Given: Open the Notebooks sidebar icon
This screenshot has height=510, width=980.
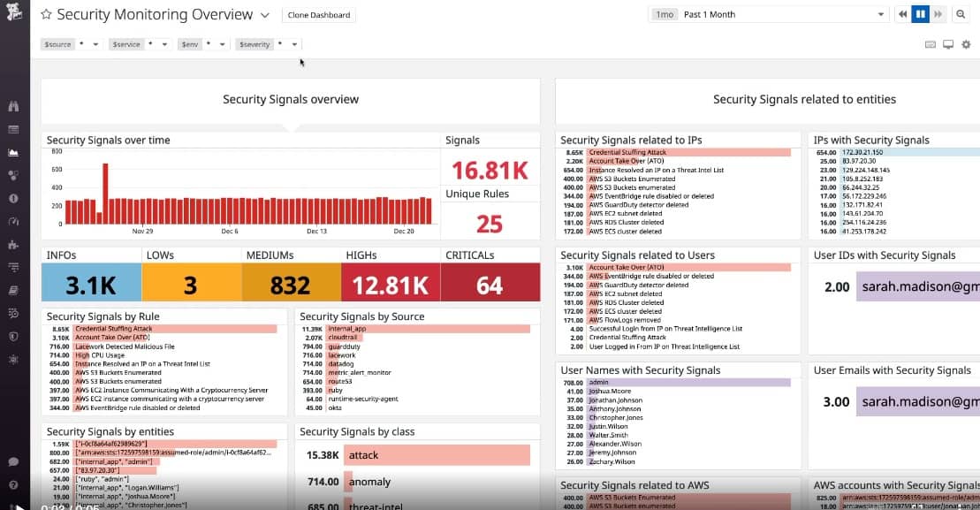Looking at the screenshot, I should click(x=14, y=291).
